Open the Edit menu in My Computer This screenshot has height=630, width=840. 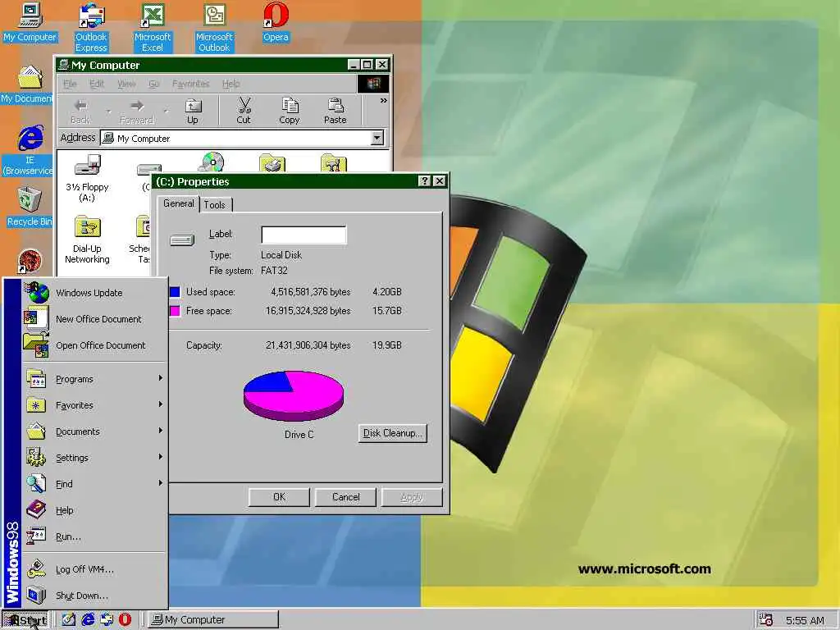[97, 84]
